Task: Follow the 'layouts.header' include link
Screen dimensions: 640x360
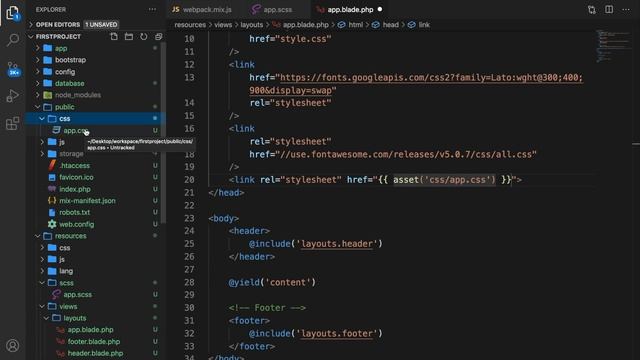Action: point(337,244)
